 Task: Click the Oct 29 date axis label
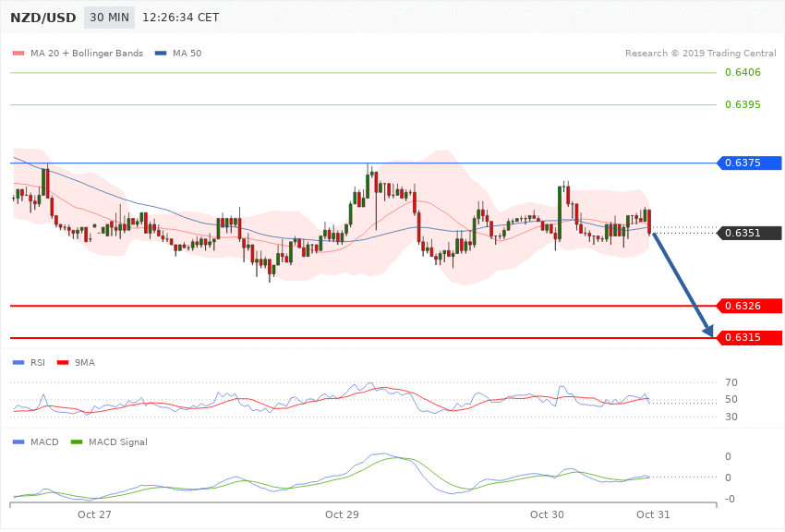pos(342,514)
